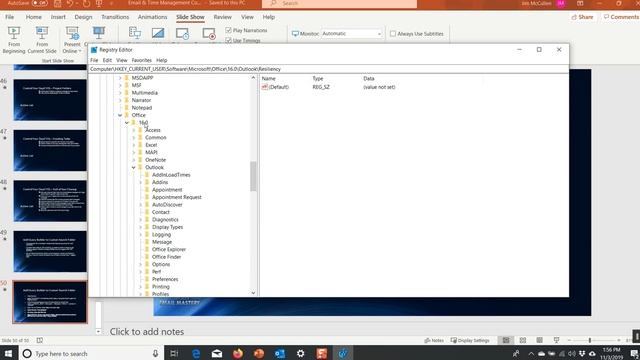Expand the MAPI registry key
640x360 pixels.
coord(133,152)
